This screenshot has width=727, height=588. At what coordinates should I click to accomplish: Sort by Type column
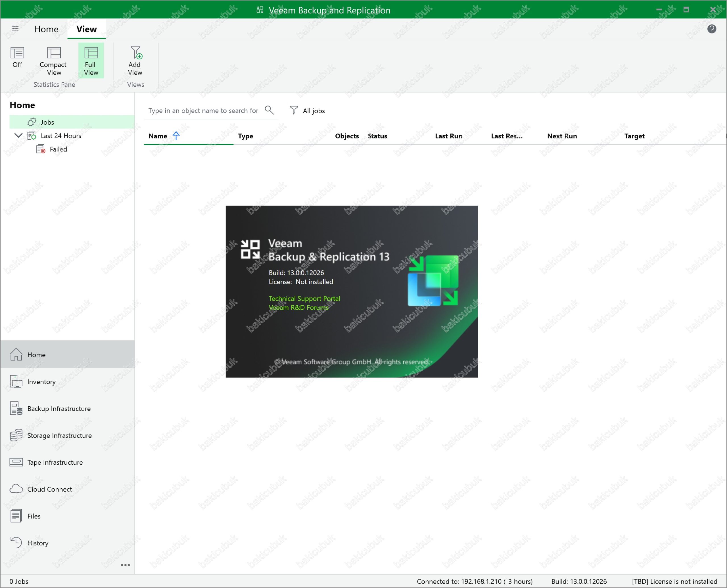[x=245, y=136]
